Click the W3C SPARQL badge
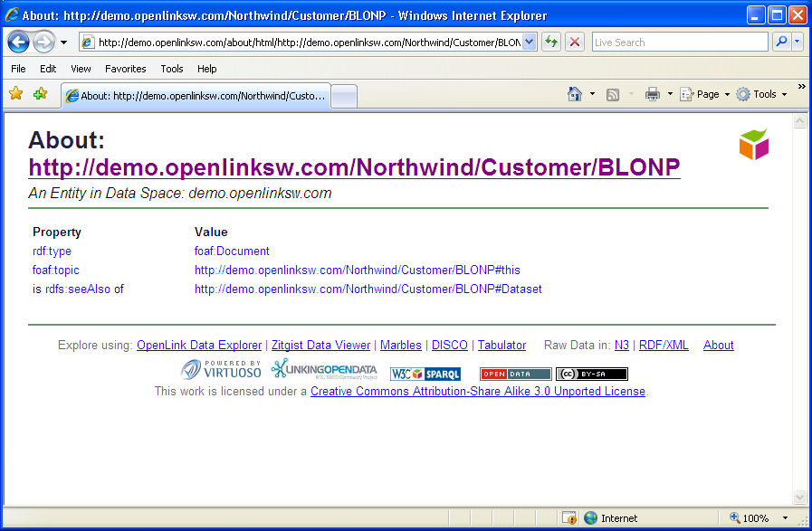The height and width of the screenshot is (531, 812). coord(425,374)
